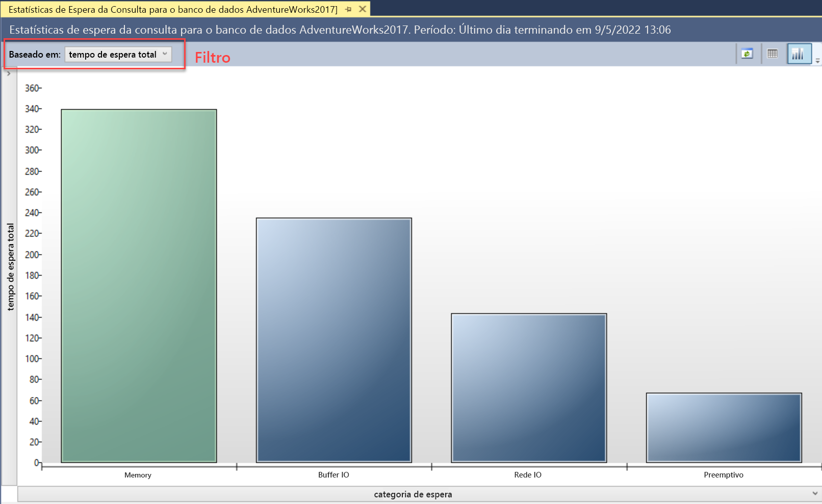The width and height of the screenshot is (822, 504).
Task: Switch to bar chart view
Action: (799, 54)
